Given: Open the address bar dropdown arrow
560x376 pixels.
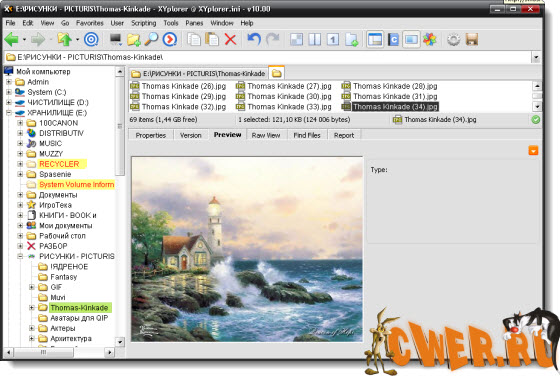Looking at the screenshot, I should [x=535, y=57].
